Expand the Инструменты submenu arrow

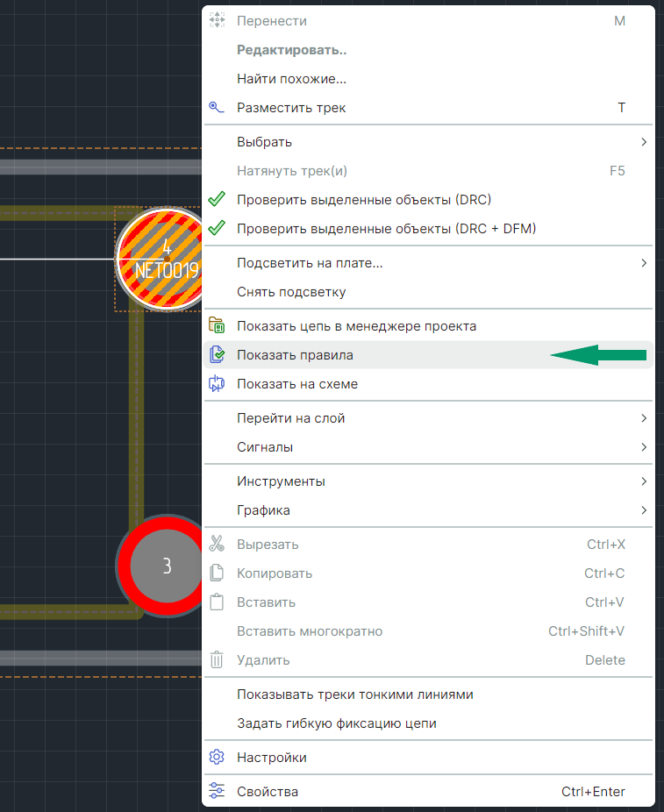click(x=644, y=481)
